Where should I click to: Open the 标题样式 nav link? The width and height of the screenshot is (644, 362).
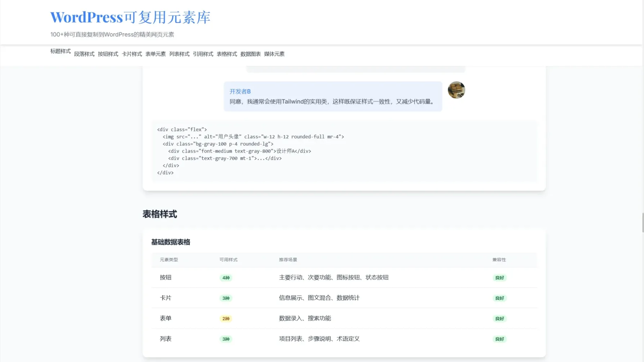[x=61, y=51]
